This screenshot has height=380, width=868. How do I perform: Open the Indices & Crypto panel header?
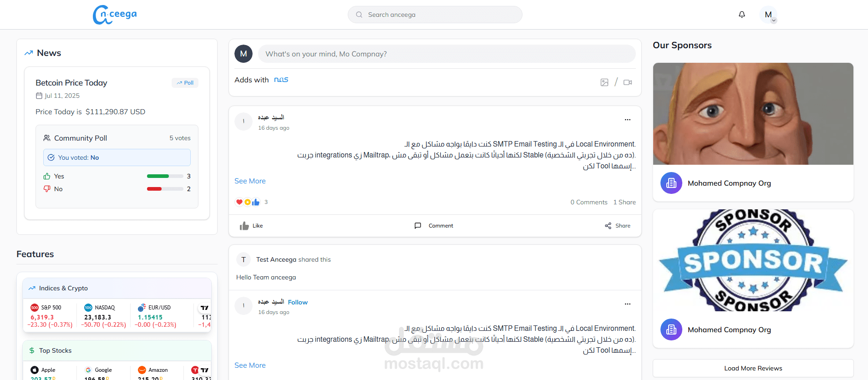(x=63, y=289)
